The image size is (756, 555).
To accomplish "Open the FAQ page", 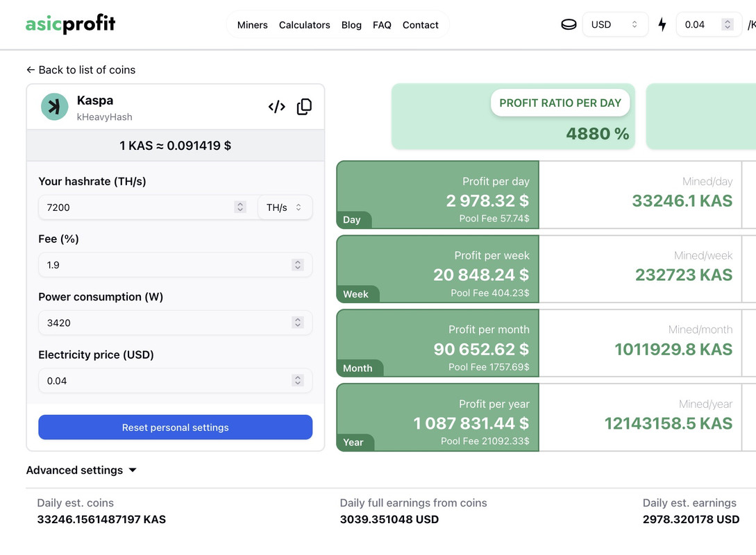I will coord(382,25).
